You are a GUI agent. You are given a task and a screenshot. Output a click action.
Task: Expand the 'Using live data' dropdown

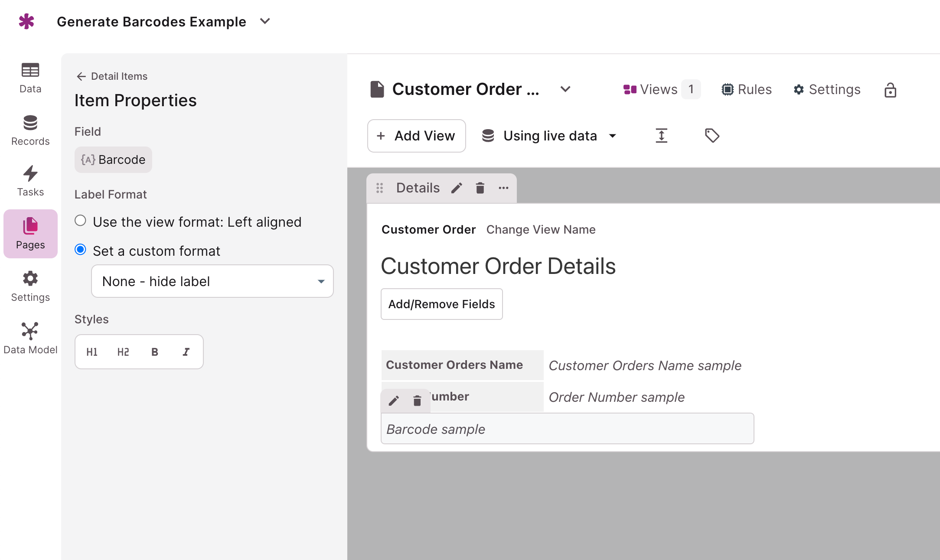tap(549, 136)
